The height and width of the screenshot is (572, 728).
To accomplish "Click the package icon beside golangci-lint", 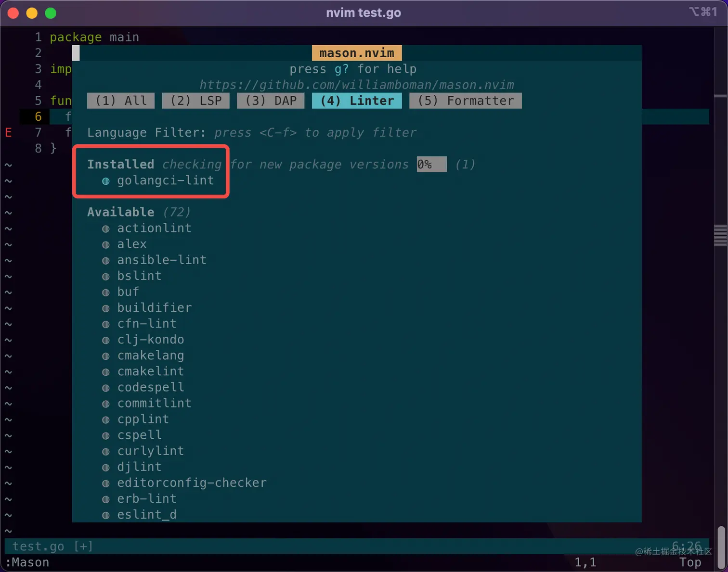I will tap(106, 181).
